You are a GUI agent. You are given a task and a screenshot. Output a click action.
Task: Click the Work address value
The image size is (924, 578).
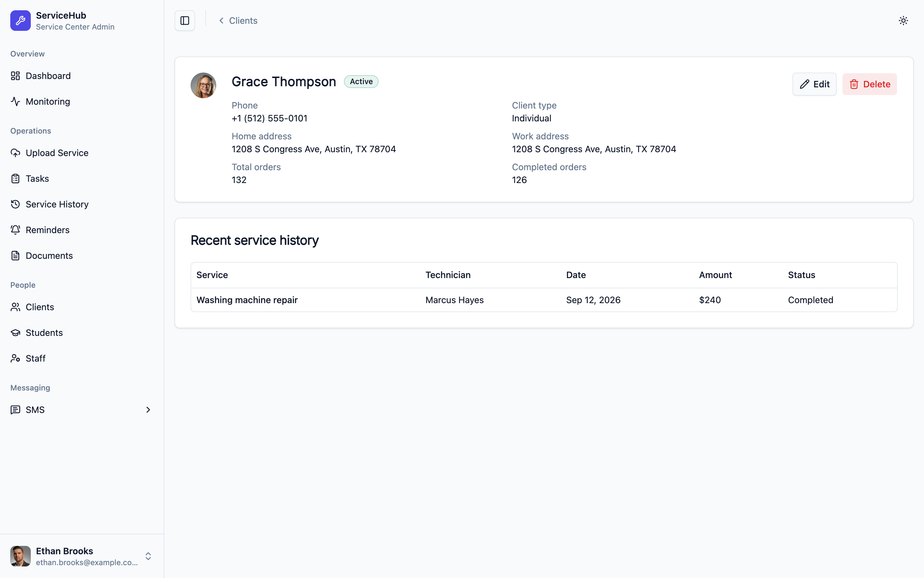[594, 149]
